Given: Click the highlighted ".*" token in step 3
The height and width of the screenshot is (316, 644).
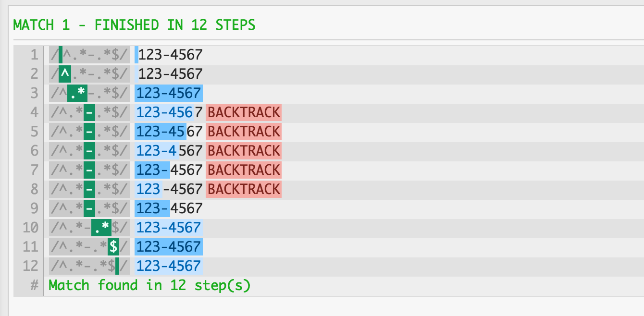Looking at the screenshot, I should 77,93.
